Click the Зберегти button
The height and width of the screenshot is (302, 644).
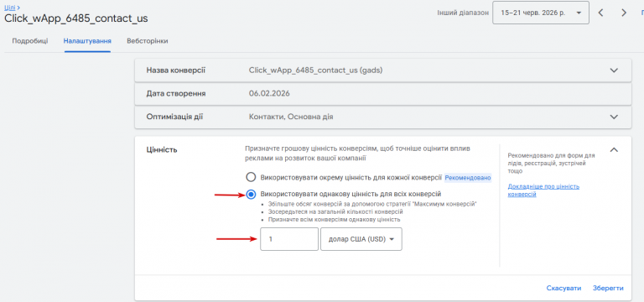608,288
